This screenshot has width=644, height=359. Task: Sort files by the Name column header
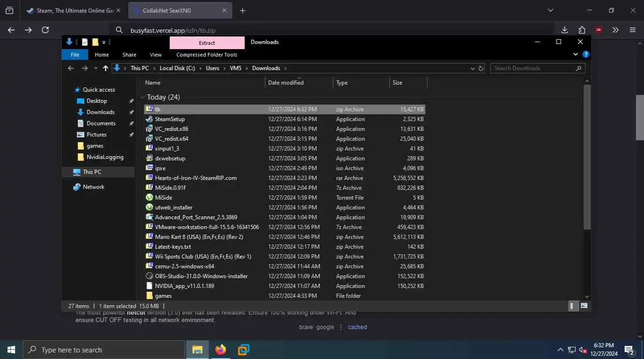153,83
